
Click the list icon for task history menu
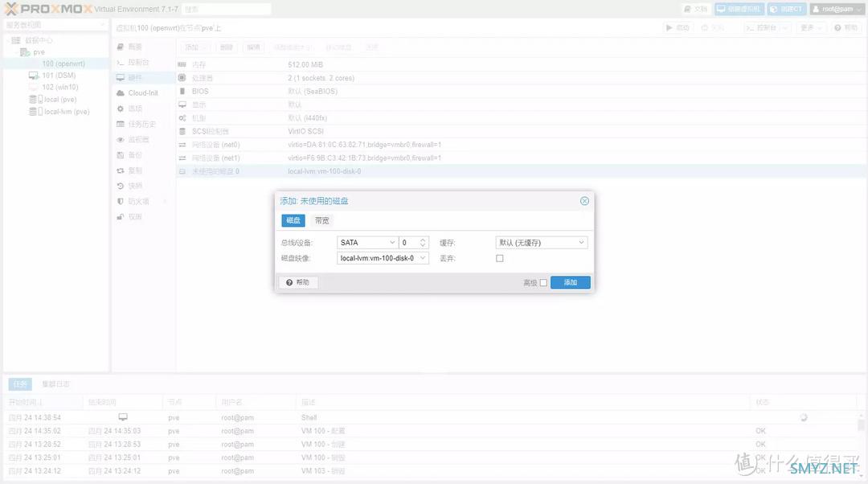pos(120,124)
